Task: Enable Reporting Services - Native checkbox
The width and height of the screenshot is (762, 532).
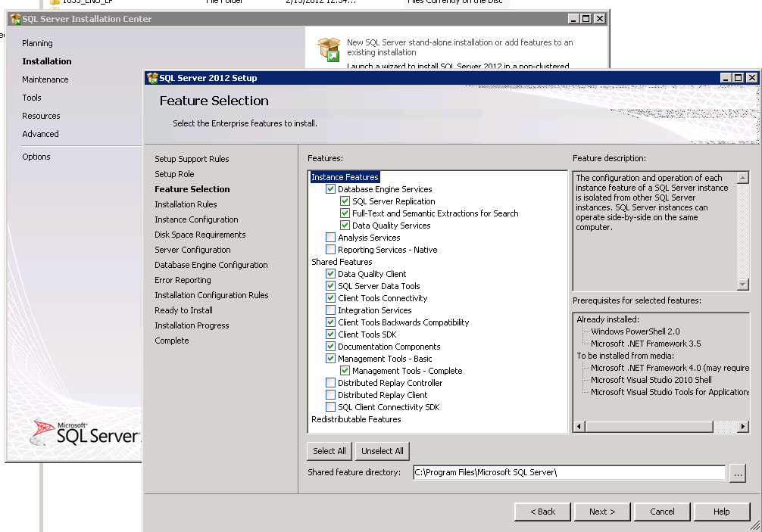Action: tap(330, 250)
